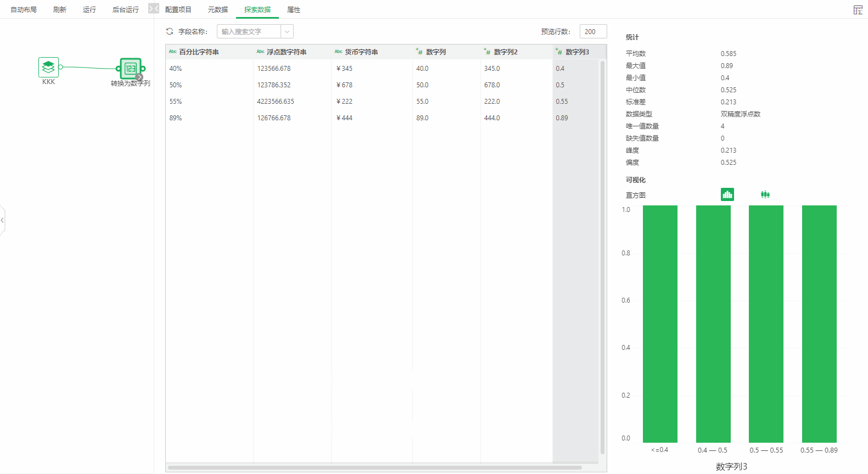Image resolution: width=868 pixels, height=474 pixels.
Task: Switch to the box plot chart icon
Action: [x=765, y=194]
